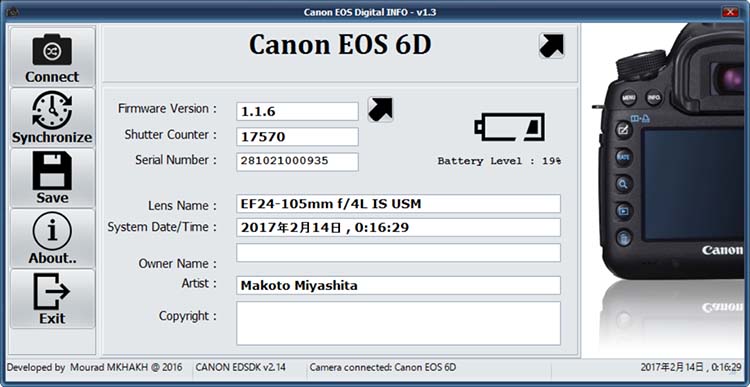Click the Developed by Mourad MKHAKH status text
Viewport: 750px width, 387px height.
pos(95,367)
